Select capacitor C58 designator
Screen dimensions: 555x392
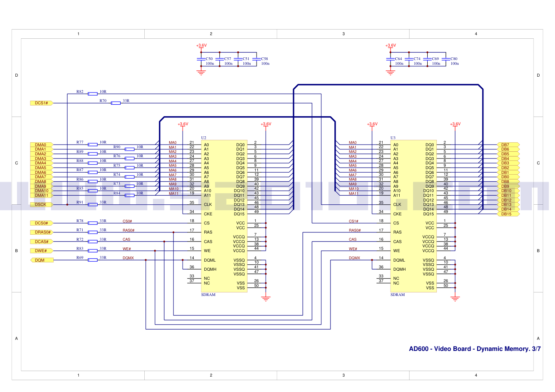264,59
